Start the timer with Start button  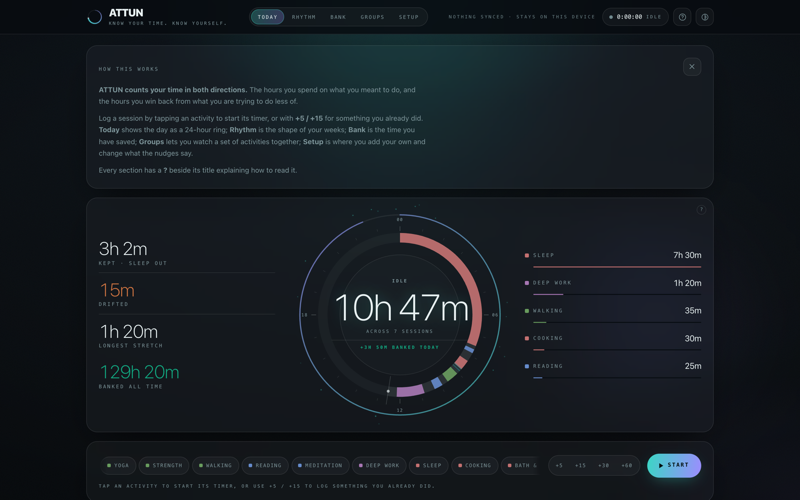point(674,465)
